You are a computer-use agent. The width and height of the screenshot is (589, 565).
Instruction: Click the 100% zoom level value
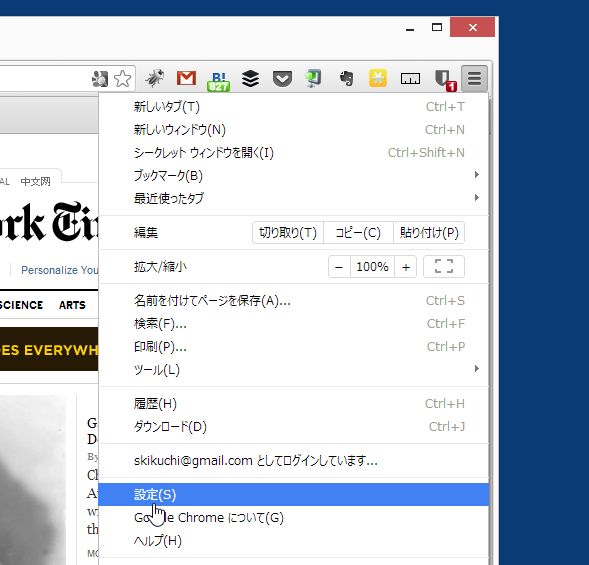[x=372, y=267]
